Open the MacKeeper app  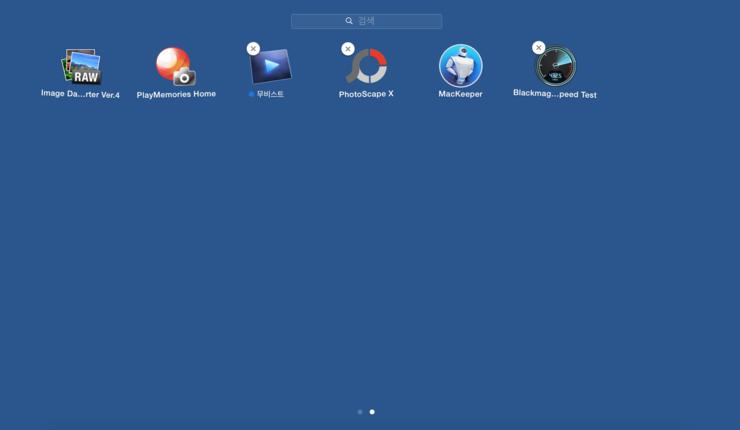(461, 66)
